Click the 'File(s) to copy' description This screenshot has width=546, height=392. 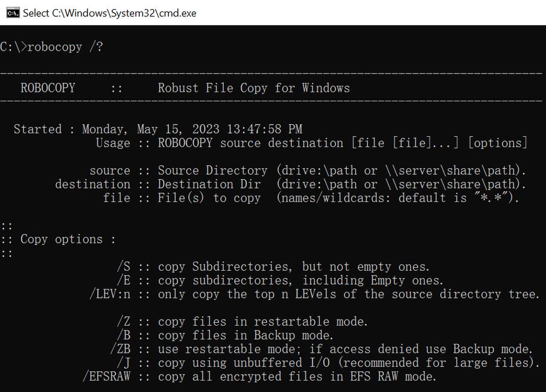point(209,198)
